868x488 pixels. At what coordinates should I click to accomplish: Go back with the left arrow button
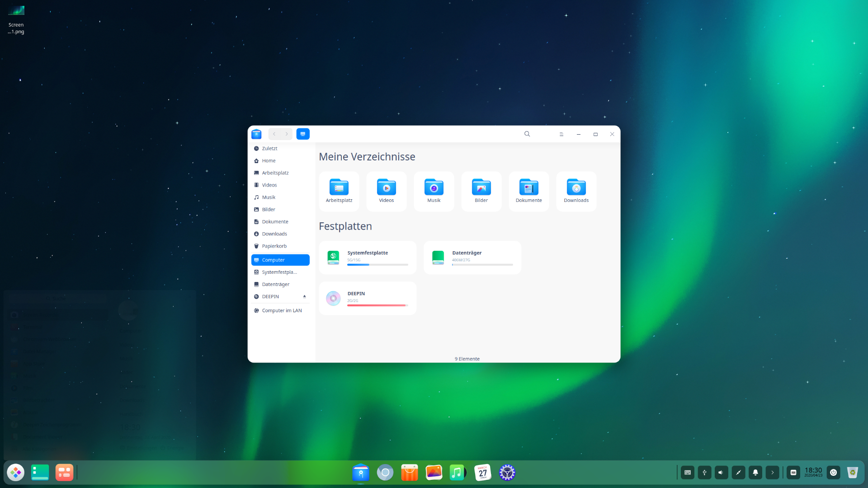pyautogui.click(x=274, y=134)
